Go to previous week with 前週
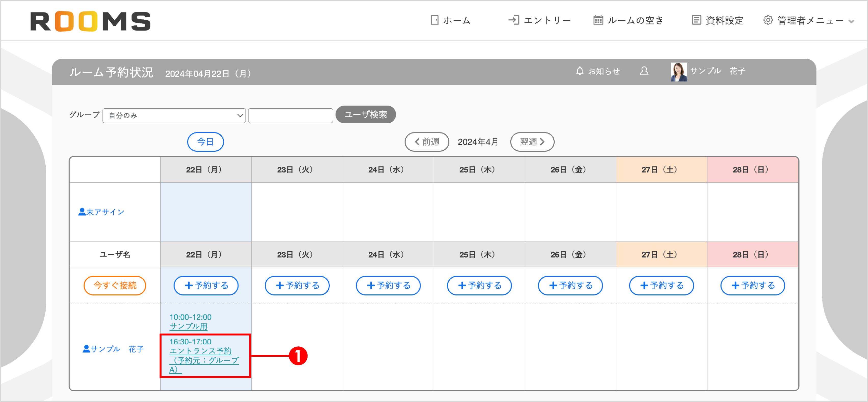 [426, 142]
